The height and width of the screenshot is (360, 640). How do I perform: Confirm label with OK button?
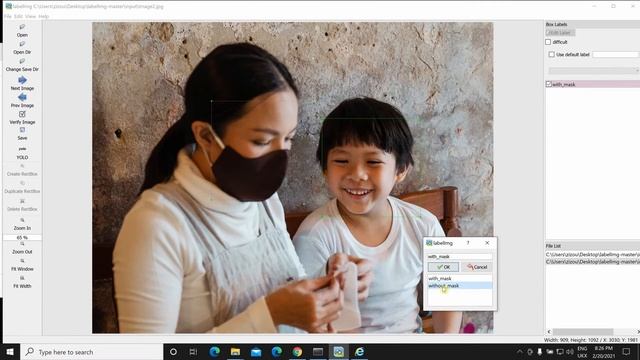tap(443, 267)
